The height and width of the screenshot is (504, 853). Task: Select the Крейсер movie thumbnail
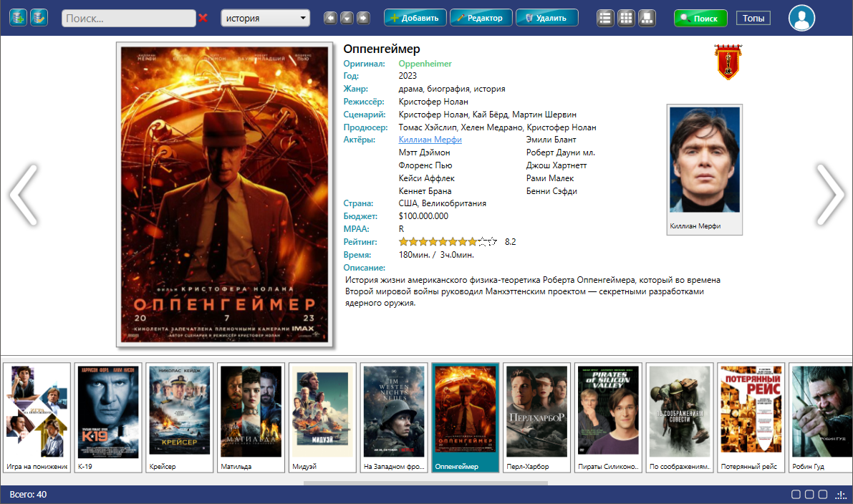tap(180, 417)
